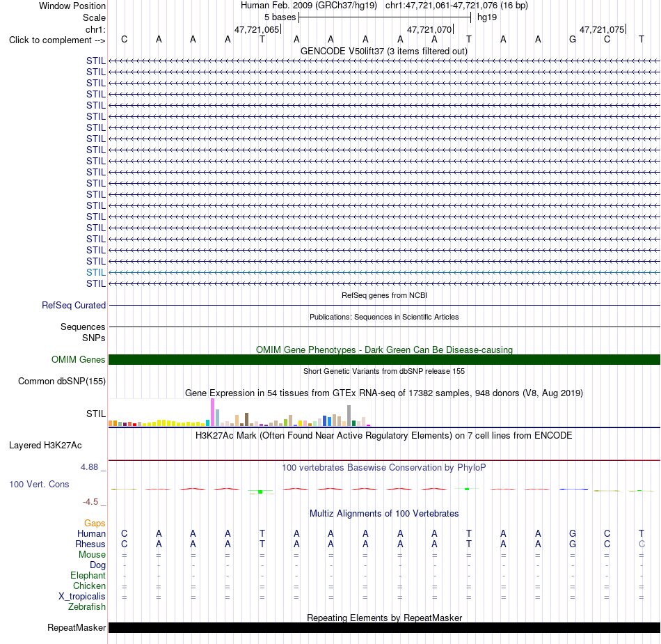Click the "Scale" track label
Image resolution: width=661 pixels, height=644 pixels.
tap(94, 17)
